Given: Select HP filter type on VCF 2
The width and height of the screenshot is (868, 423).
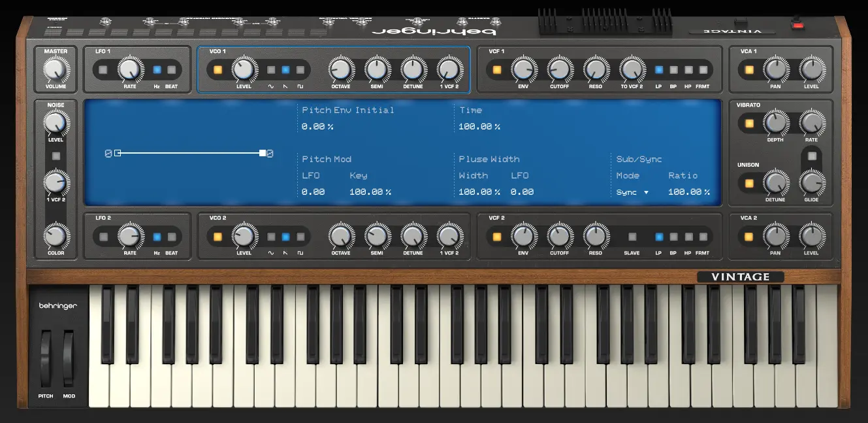Looking at the screenshot, I should point(688,237).
